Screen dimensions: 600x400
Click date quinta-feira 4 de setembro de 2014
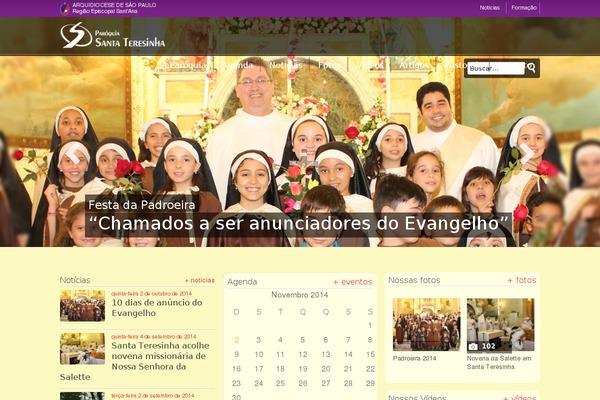click(154, 336)
